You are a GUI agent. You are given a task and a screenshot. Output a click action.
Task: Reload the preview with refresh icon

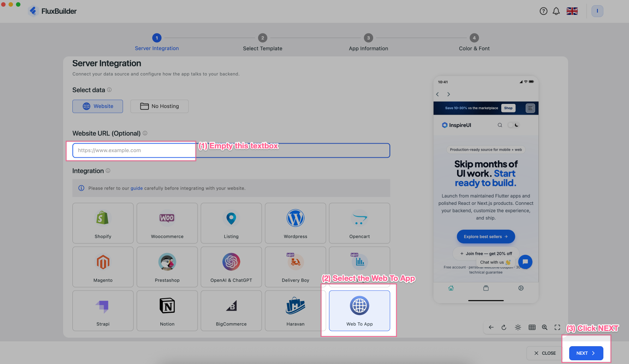pyautogui.click(x=504, y=327)
